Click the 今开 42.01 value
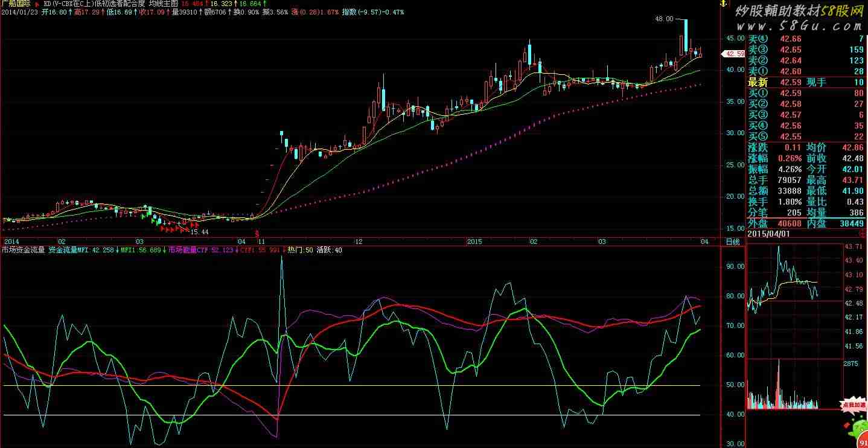 pos(852,169)
